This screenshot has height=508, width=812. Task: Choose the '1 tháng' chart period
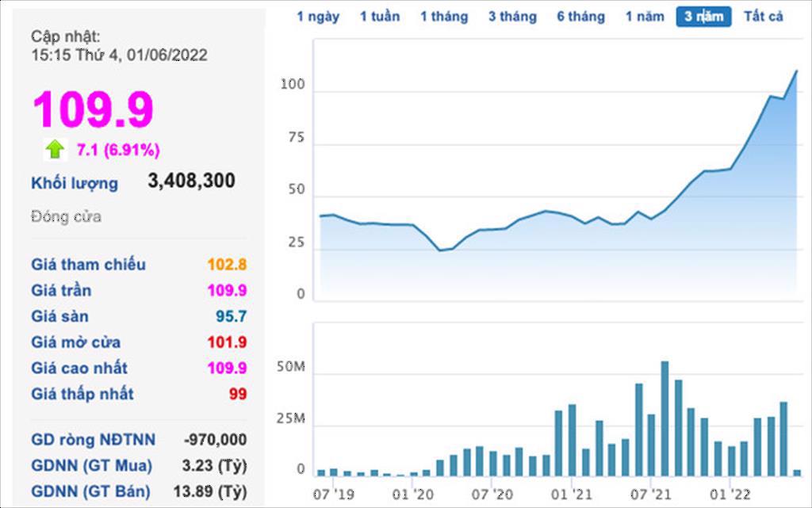[444, 17]
